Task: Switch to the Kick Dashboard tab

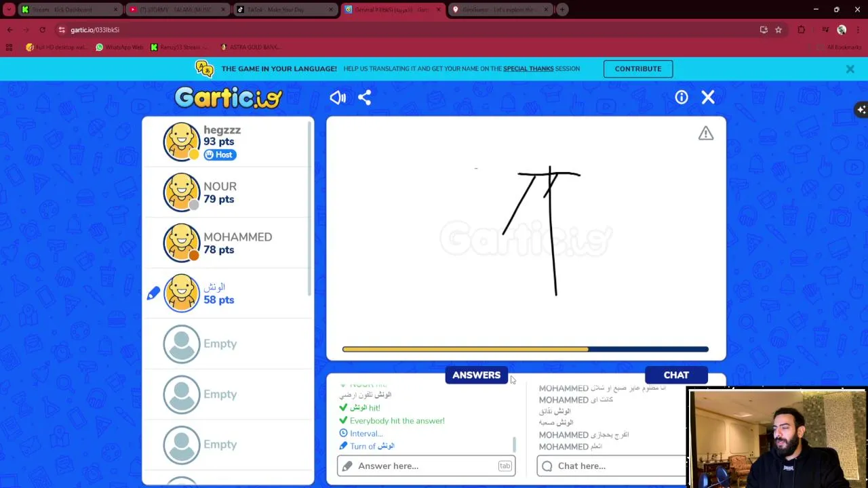Action: click(x=69, y=9)
